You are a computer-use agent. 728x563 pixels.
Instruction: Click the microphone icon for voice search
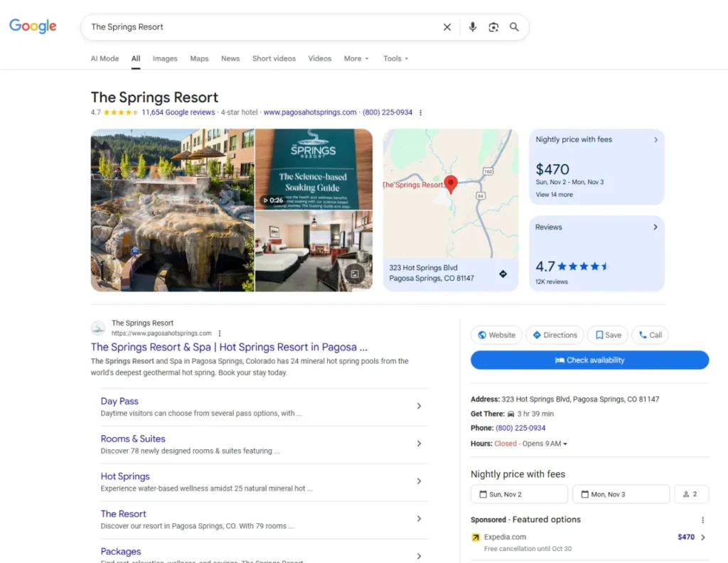tap(472, 27)
